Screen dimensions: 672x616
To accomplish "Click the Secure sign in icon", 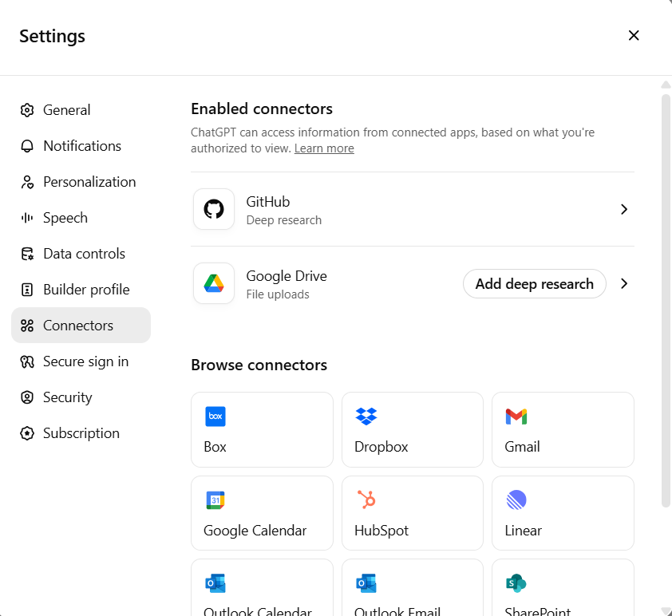I will [27, 361].
